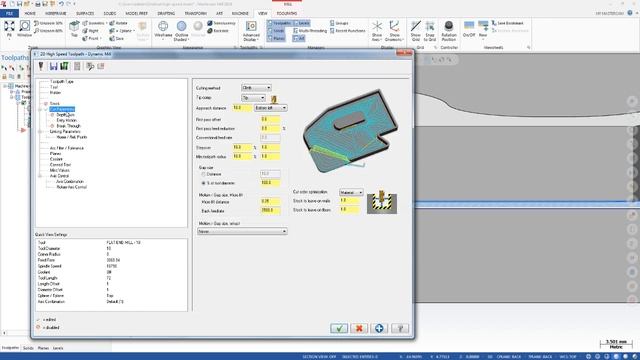Screen dimensions: 640x360
Task: Click the blue plus Apply button
Action: tap(379, 328)
